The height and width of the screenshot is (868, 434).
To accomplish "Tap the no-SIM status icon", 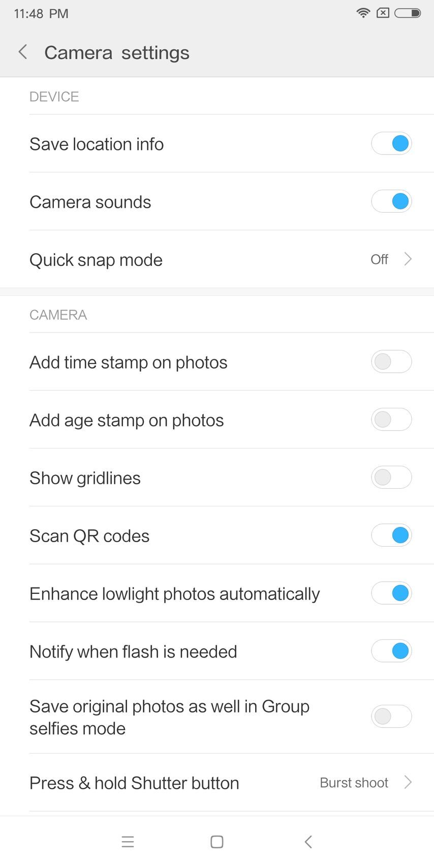I will pos(383,13).
